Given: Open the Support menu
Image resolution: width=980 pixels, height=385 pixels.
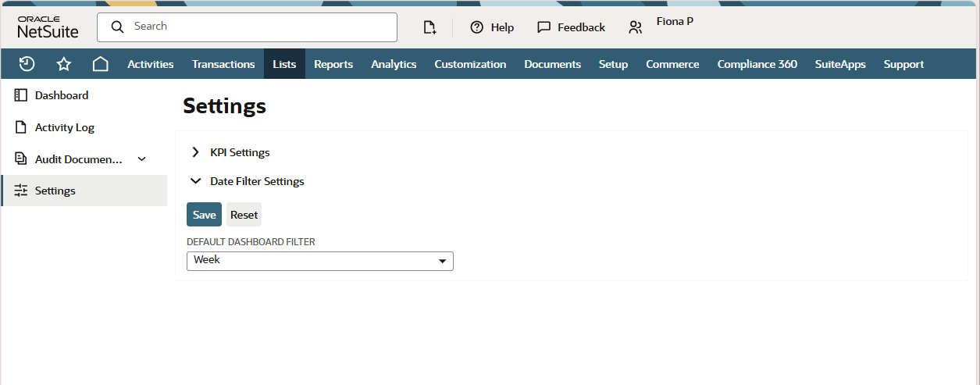Looking at the screenshot, I should [x=903, y=64].
